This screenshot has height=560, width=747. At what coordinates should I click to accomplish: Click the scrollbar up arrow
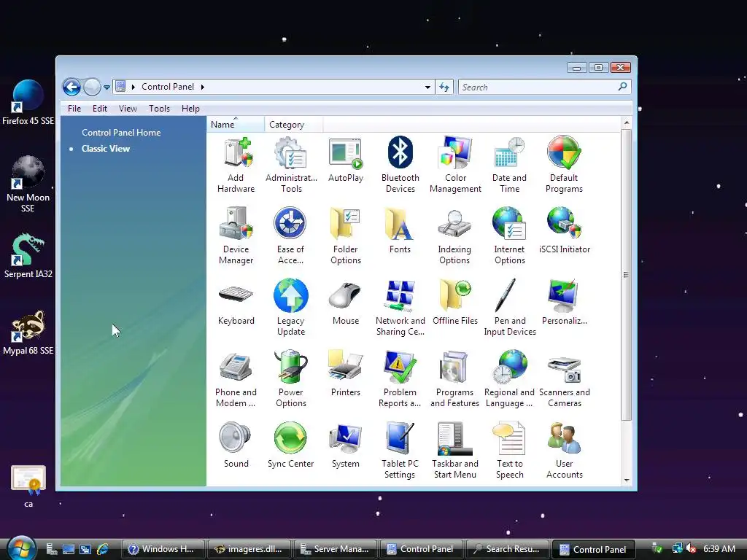point(627,122)
